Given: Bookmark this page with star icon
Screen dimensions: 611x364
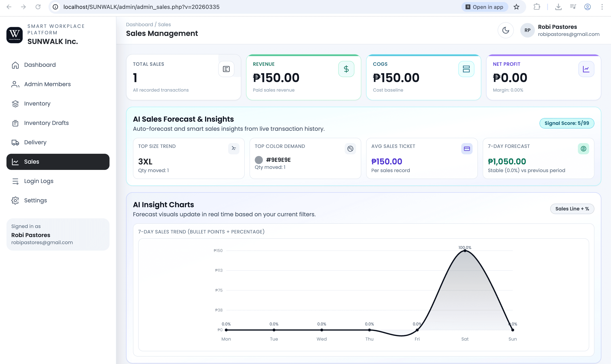Looking at the screenshot, I should (516, 7).
